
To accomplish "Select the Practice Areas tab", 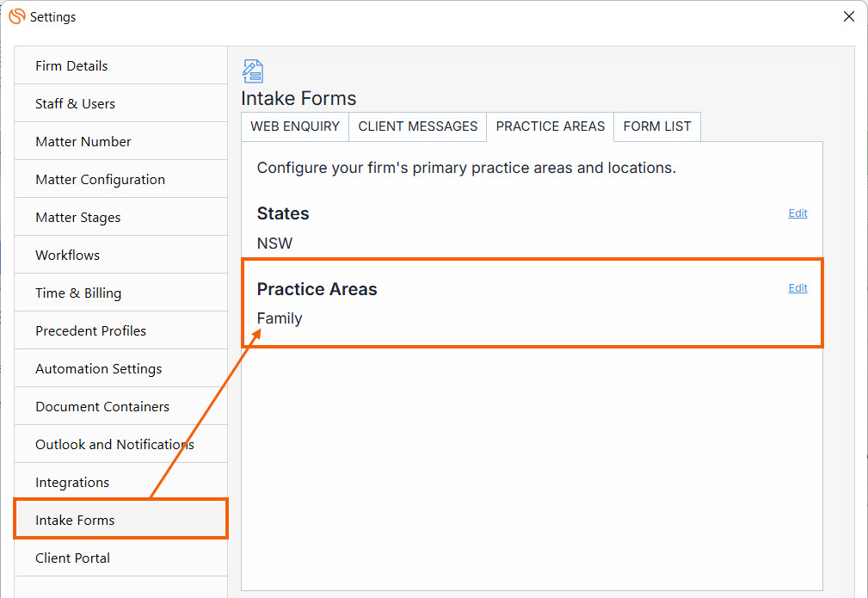I will point(551,126).
